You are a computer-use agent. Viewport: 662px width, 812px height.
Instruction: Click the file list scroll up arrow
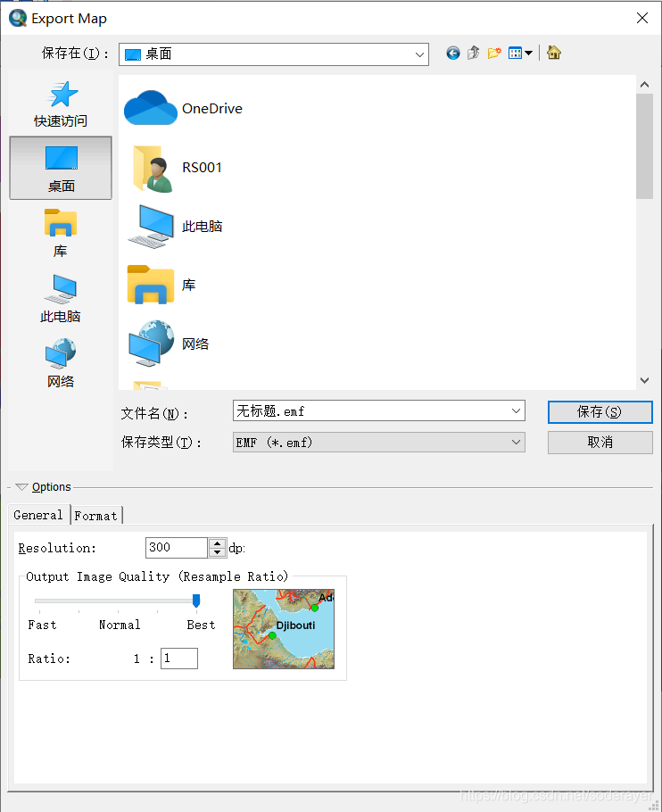pyautogui.click(x=644, y=85)
